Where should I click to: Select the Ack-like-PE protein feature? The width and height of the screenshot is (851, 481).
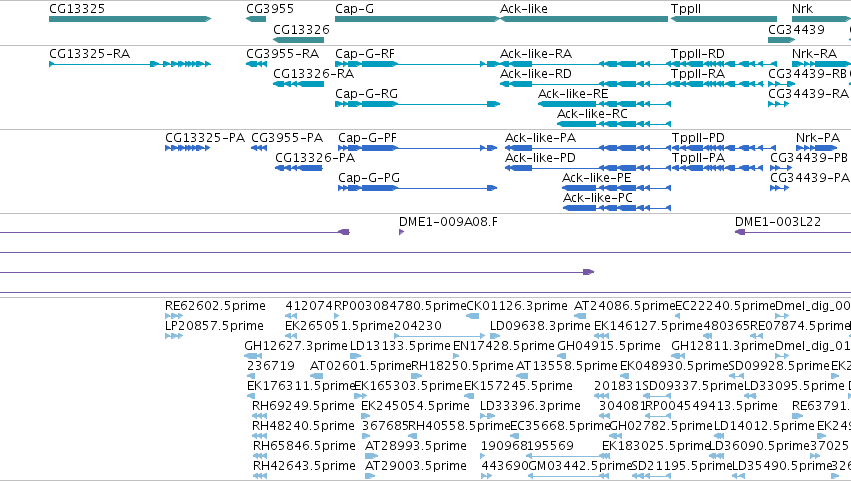coord(617,188)
